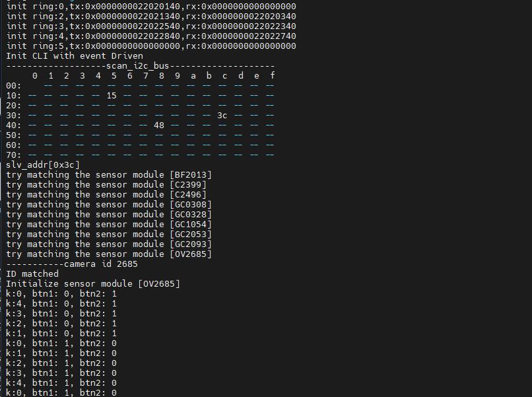Click the row label 40: in scan table
532x397 pixels.
[x=14, y=126]
